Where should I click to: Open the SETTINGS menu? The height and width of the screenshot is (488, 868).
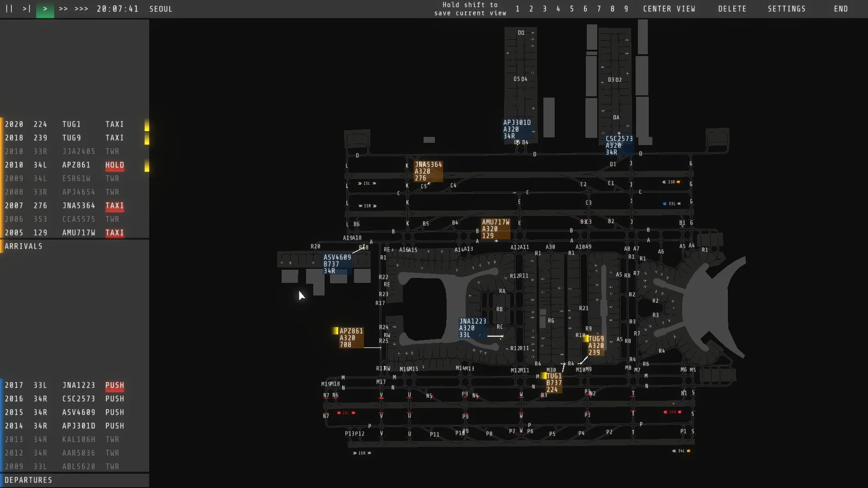(787, 9)
